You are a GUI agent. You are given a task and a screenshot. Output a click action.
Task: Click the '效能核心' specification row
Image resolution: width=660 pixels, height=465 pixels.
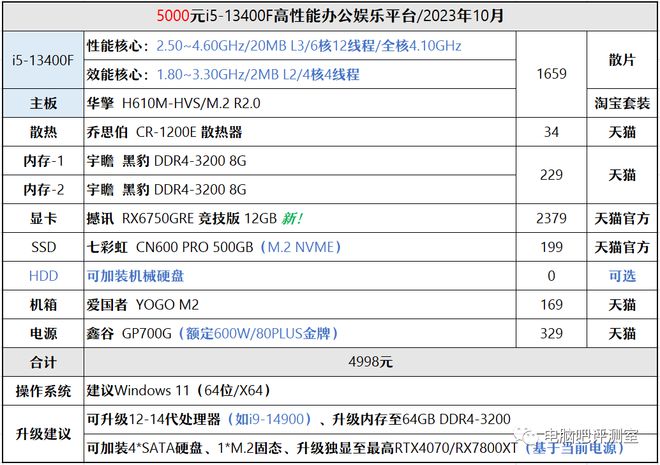point(300,74)
